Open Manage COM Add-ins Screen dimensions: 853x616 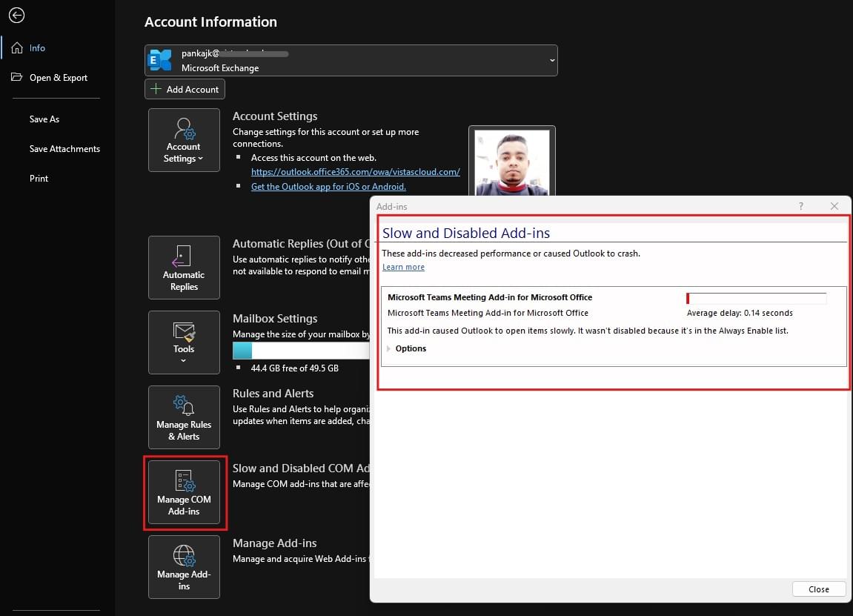pyautogui.click(x=184, y=492)
